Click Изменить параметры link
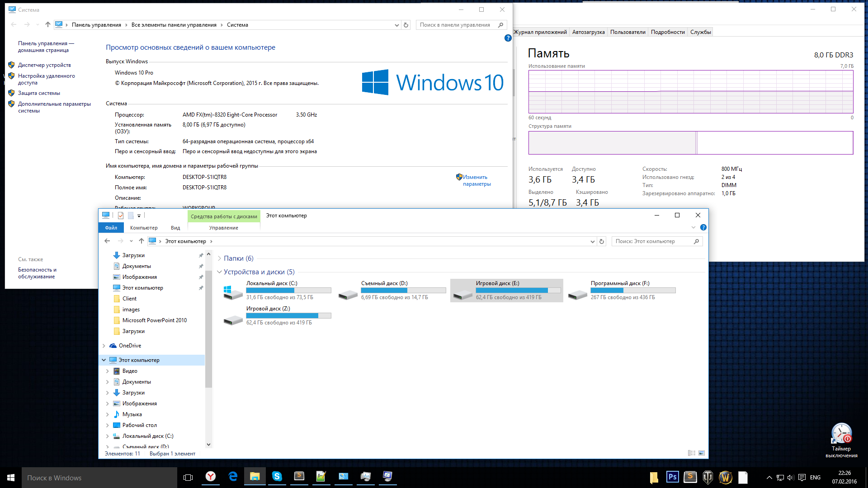This screenshot has width=868, height=488. (x=476, y=180)
